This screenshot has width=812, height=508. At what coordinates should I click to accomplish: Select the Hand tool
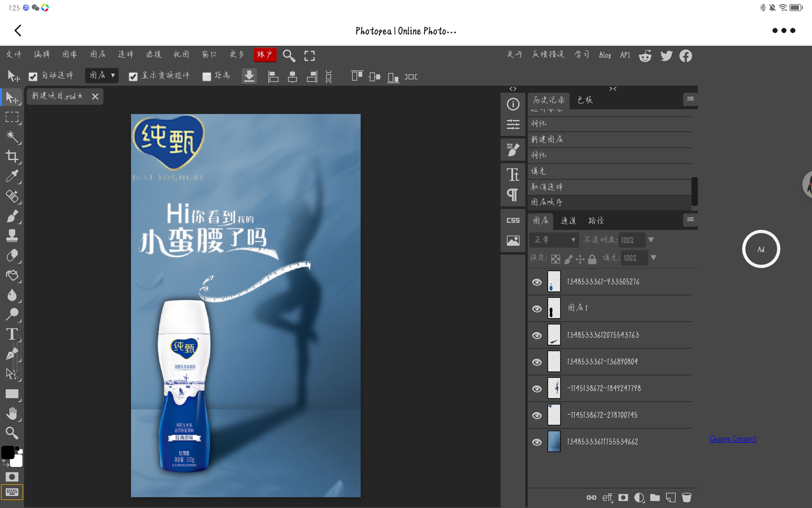click(12, 413)
